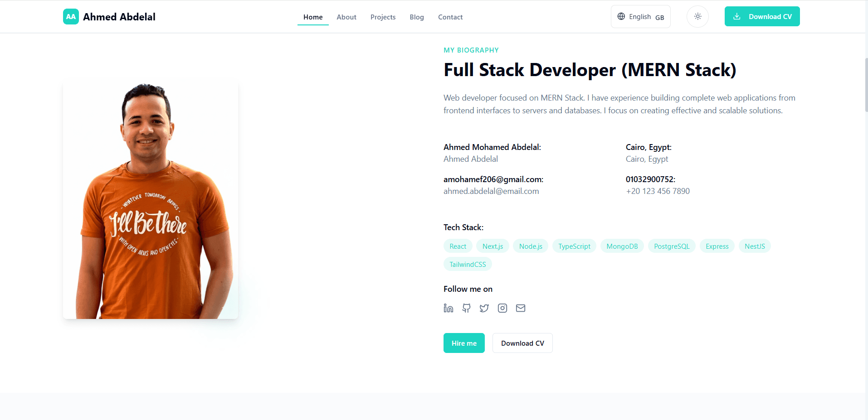Click the AA logo badge
Screen dimensions: 868x420
pos(71,17)
